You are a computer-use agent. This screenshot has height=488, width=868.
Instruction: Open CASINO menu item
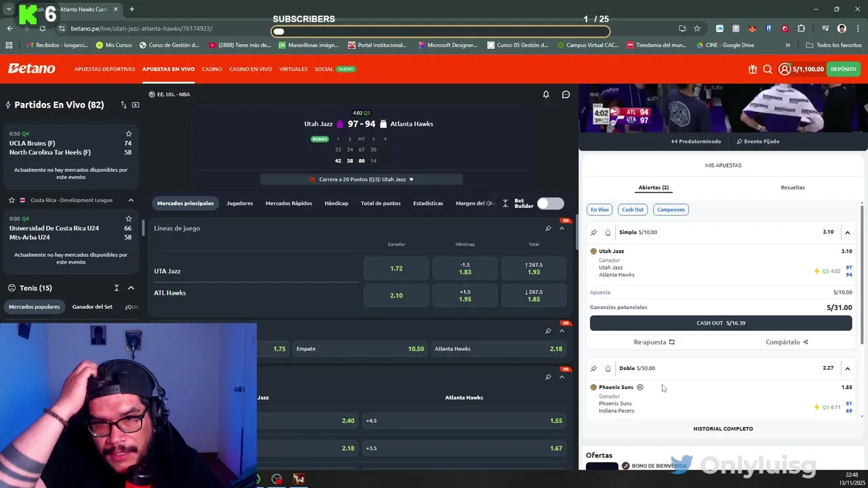click(212, 69)
